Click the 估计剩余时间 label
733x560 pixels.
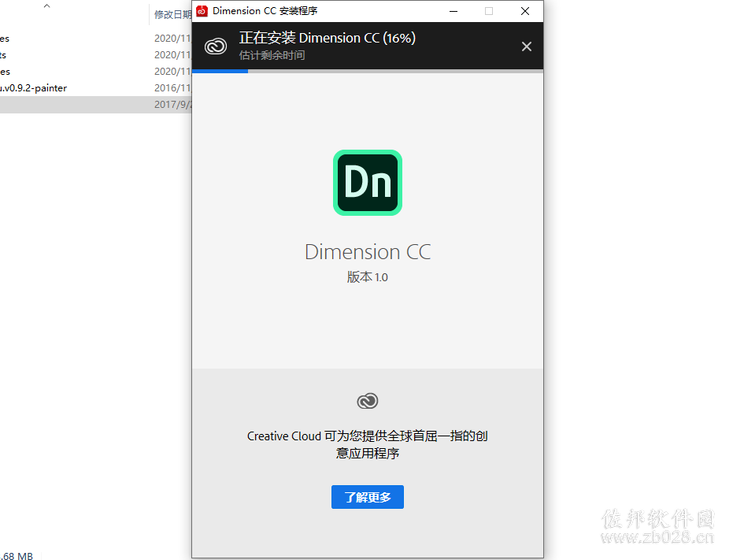click(x=272, y=55)
